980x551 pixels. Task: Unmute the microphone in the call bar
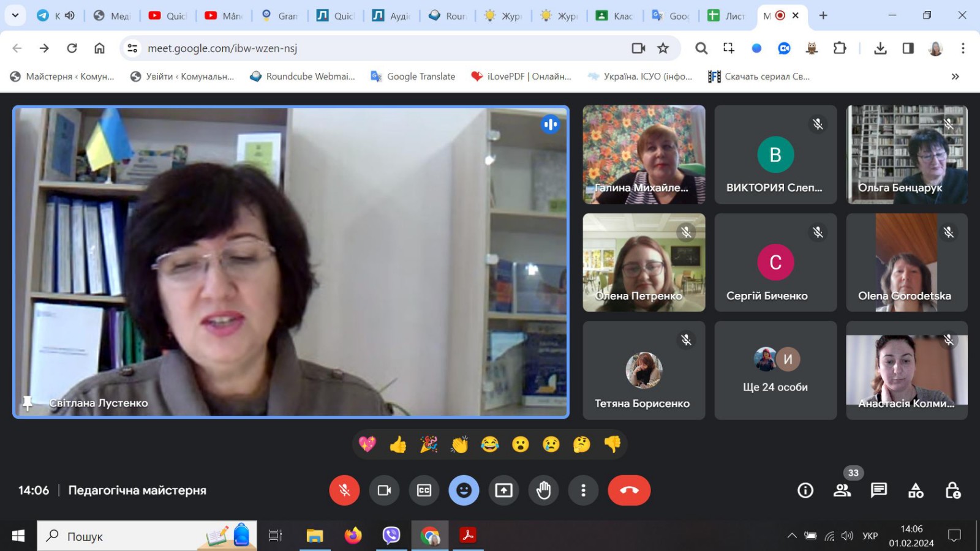(x=344, y=490)
